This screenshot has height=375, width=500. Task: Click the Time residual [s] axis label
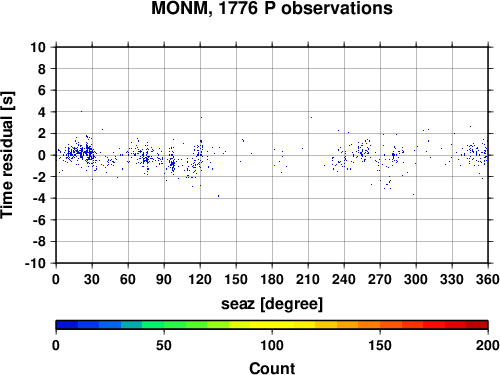point(7,155)
